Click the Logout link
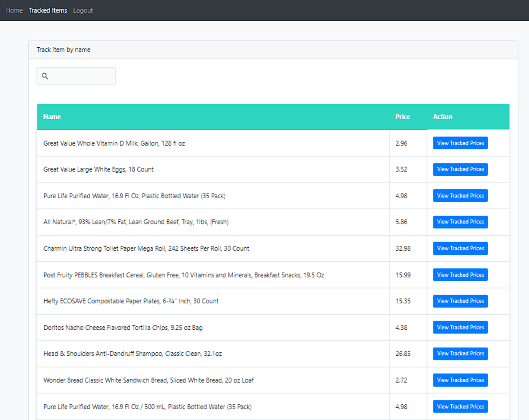529x420 pixels. [x=83, y=10]
